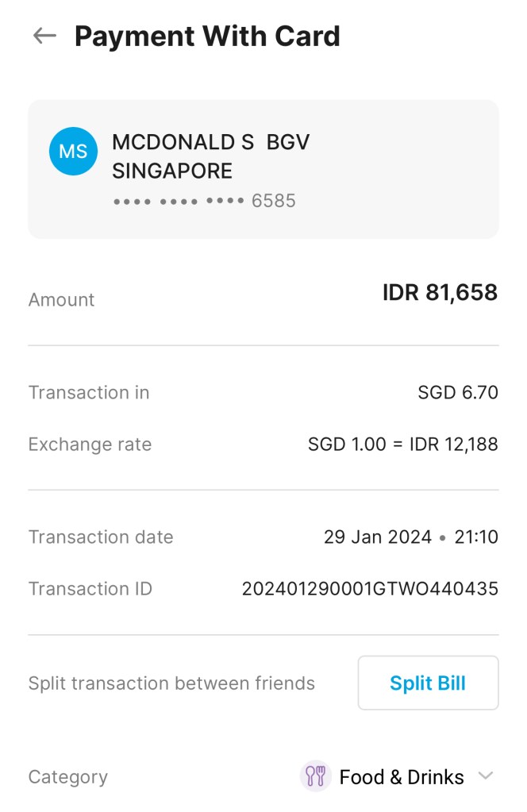Click the IDR 81,658 amount value
This screenshot has width=527, height=812.
coord(440,293)
